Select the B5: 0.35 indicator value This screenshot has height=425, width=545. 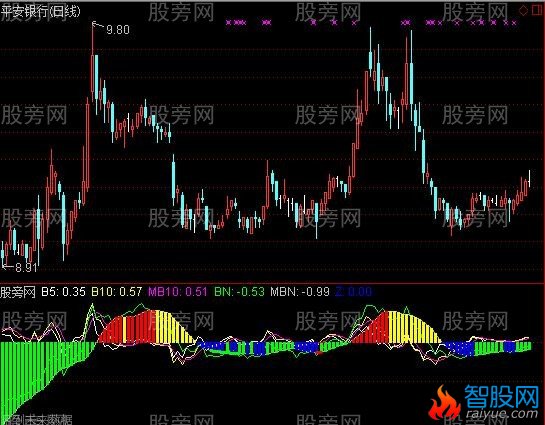click(x=64, y=292)
